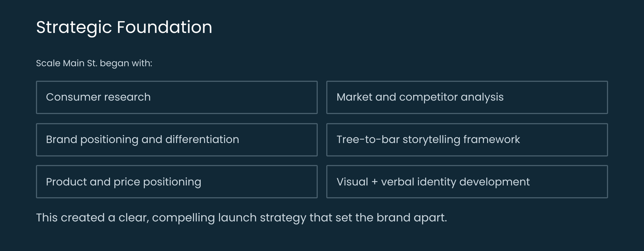Screen dimensions: 644x251
Task: Select Visual + verbal identity development box
Action: pos(467,182)
